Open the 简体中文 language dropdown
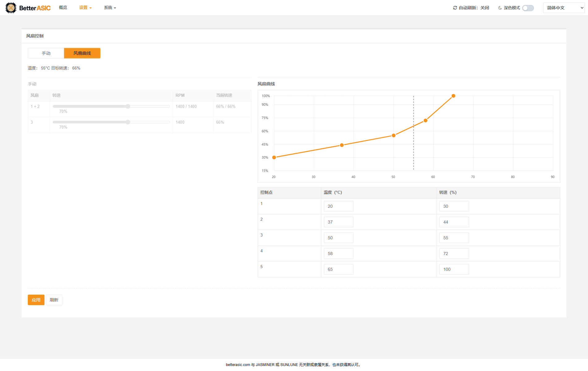588x371 pixels. 564,8
